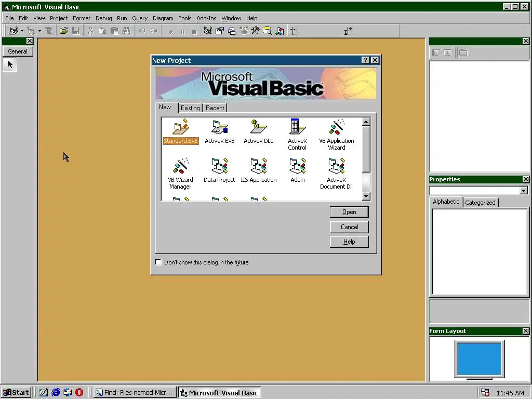Click the Paste clipboard icon

coord(115,31)
